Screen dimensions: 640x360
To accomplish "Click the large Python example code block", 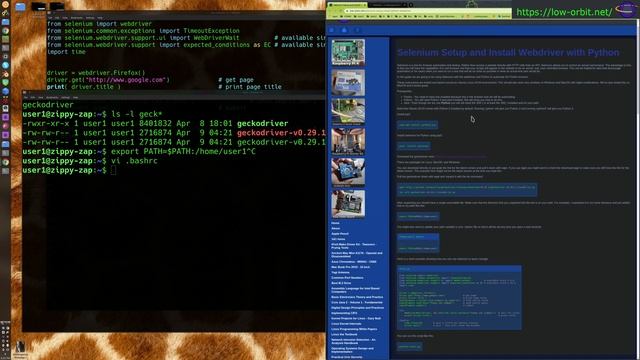I will [x=459, y=298].
